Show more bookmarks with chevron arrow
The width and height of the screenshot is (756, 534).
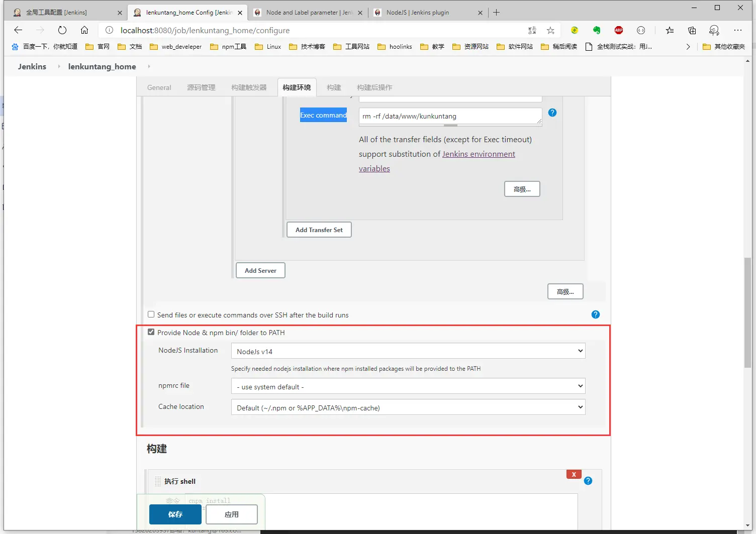click(x=688, y=47)
